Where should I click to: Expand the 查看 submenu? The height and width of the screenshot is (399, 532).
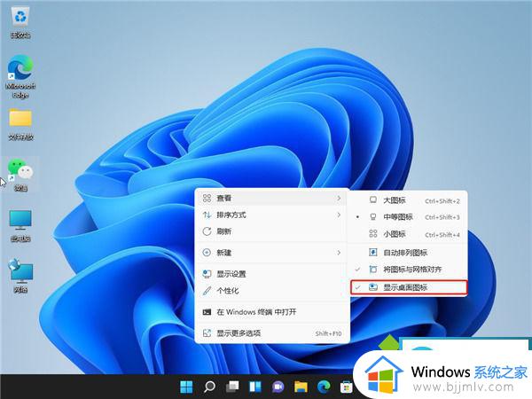pos(272,198)
